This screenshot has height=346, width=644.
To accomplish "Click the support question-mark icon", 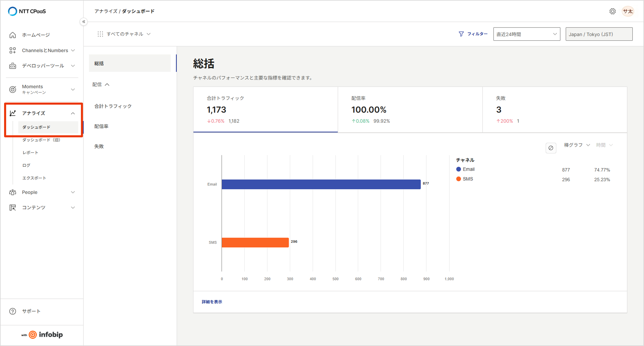I will pyautogui.click(x=13, y=311).
